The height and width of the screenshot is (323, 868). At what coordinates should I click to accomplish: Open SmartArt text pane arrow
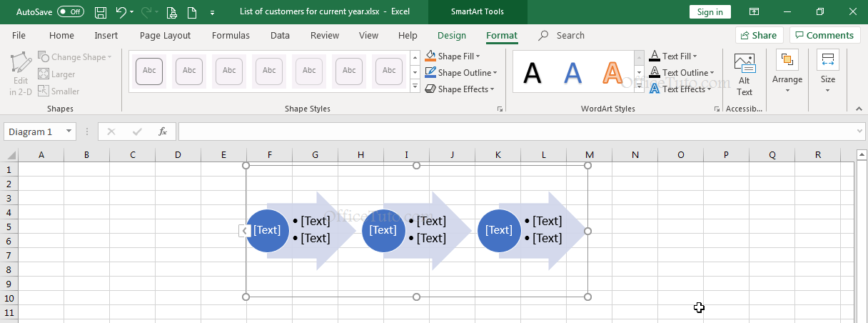point(243,230)
